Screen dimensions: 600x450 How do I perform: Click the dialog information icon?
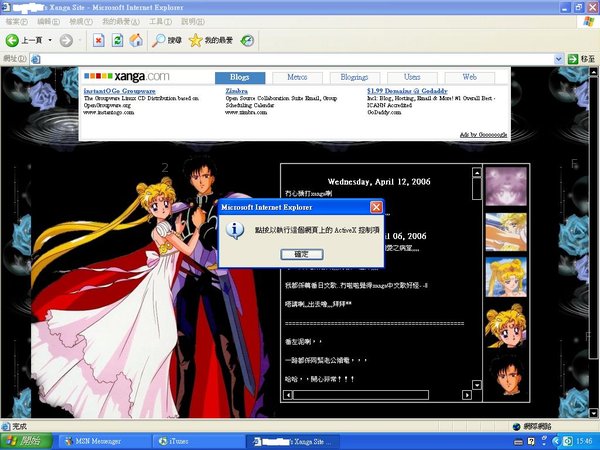click(235, 231)
